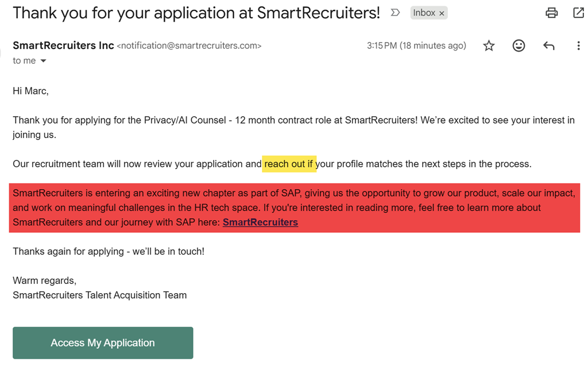Click the email subject line heading
This screenshot has height=365, width=588.
click(x=196, y=13)
